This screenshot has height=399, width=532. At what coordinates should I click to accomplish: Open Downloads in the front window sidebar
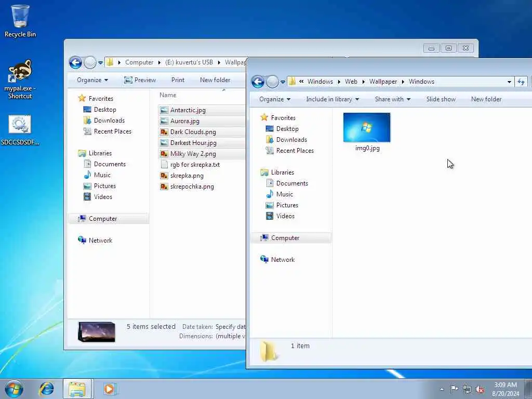coord(291,140)
